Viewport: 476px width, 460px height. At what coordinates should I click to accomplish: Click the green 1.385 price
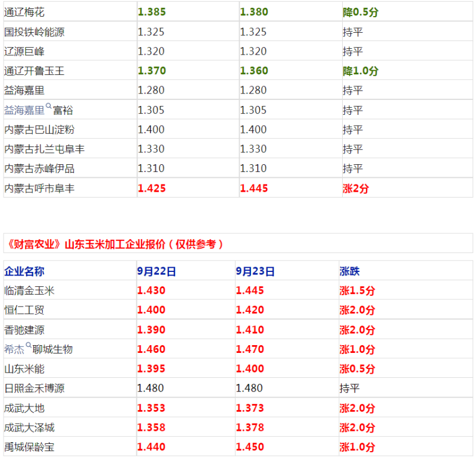pyautogui.click(x=152, y=12)
